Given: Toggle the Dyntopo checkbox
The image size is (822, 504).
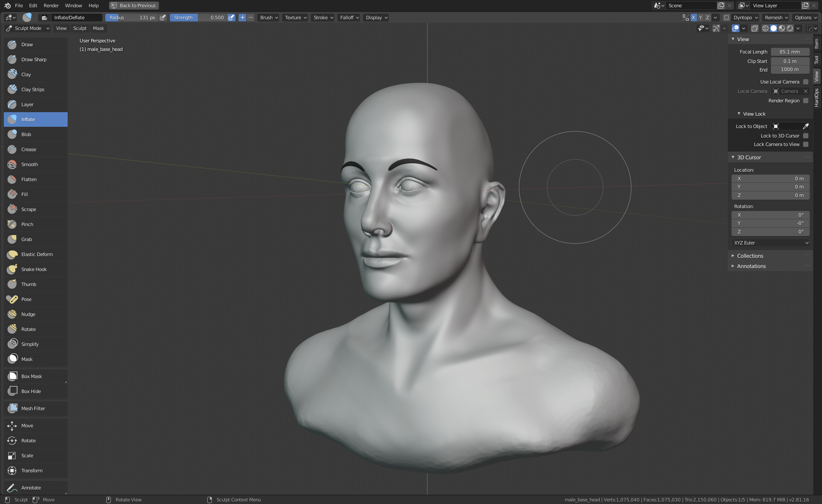Looking at the screenshot, I should (727, 18).
